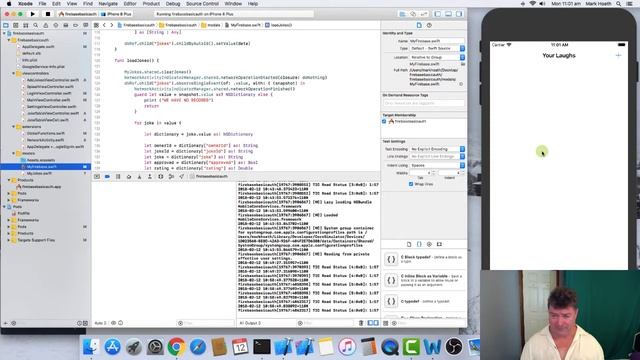Click the On Demand Resource Tags field
This screenshot has height=360, width=640.
coord(424,103)
